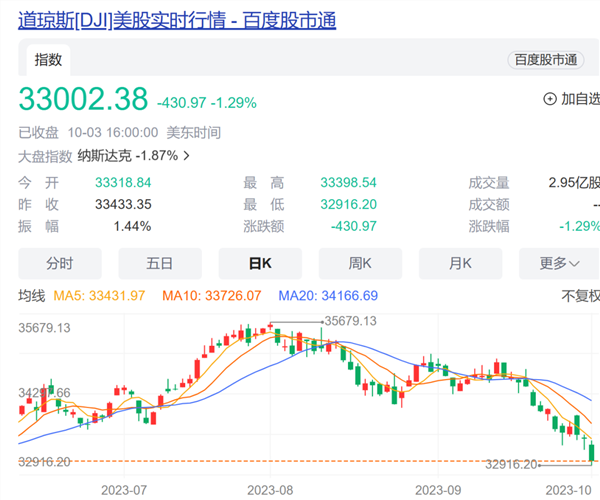Viewport: 600px width, 500px height.
Task: Click the MA20 moving average label
Action: [328, 296]
